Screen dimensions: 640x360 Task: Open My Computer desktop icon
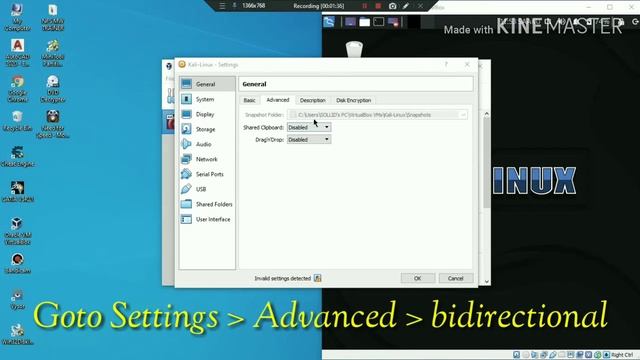tap(17, 17)
